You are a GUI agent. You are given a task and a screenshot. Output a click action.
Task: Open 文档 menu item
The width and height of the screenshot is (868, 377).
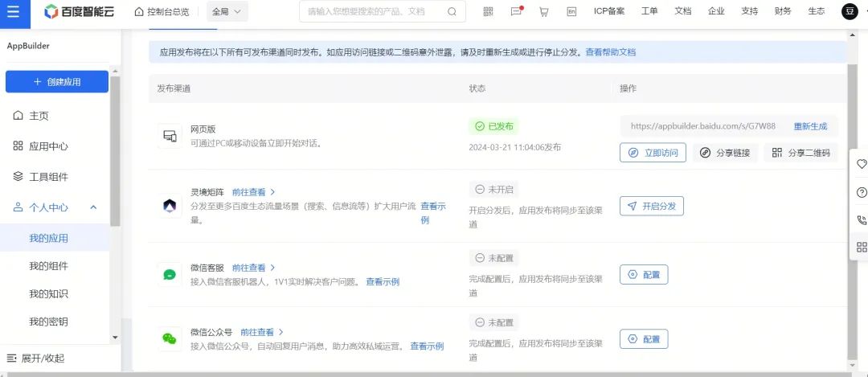(682, 11)
